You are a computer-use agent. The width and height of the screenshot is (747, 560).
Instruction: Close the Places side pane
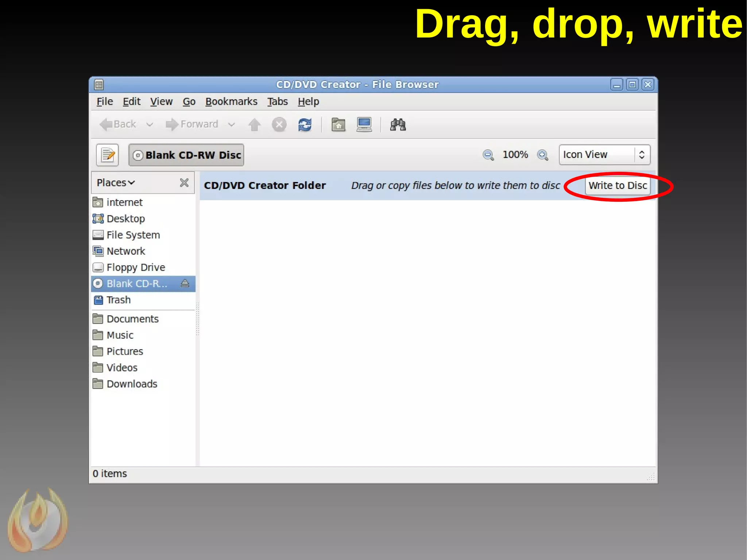point(184,182)
